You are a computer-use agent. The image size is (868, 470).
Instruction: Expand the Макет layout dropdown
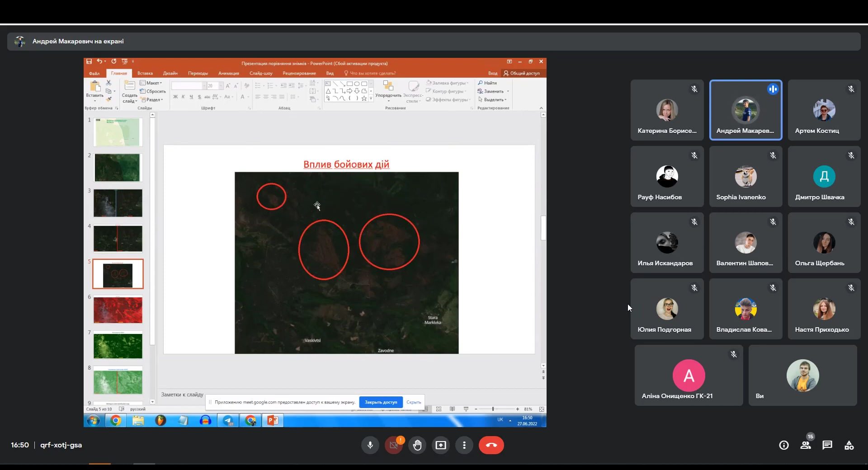coord(151,83)
